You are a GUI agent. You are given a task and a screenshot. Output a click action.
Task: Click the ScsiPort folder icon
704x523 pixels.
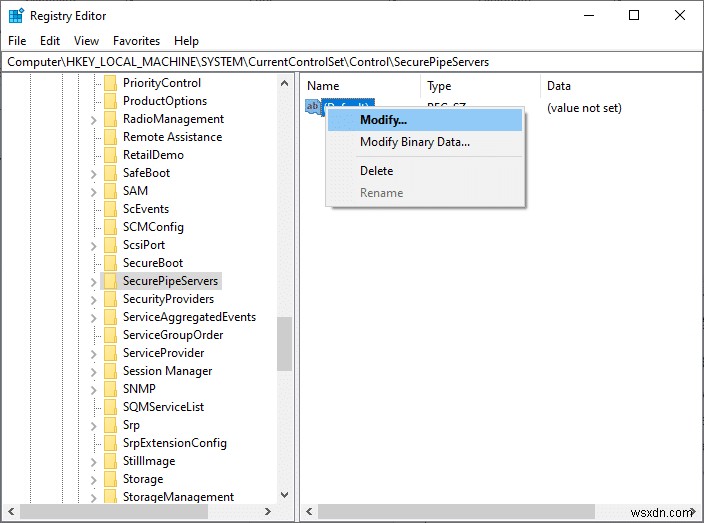coord(110,245)
